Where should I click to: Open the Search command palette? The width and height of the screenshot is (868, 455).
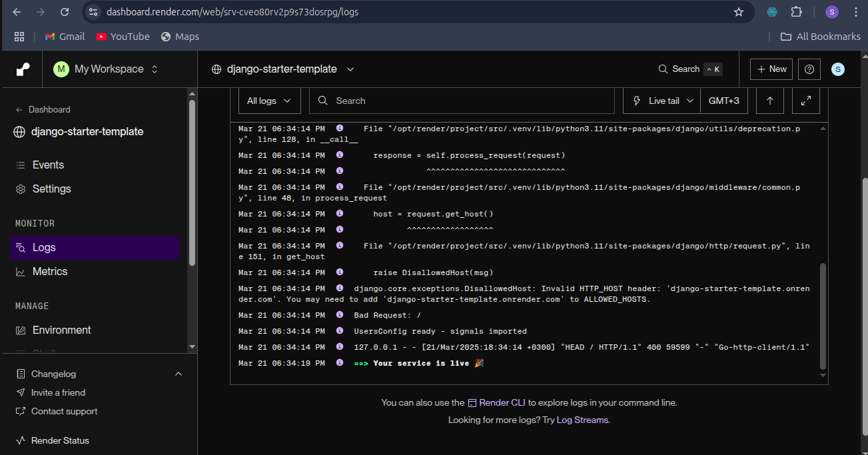pyautogui.click(x=689, y=69)
